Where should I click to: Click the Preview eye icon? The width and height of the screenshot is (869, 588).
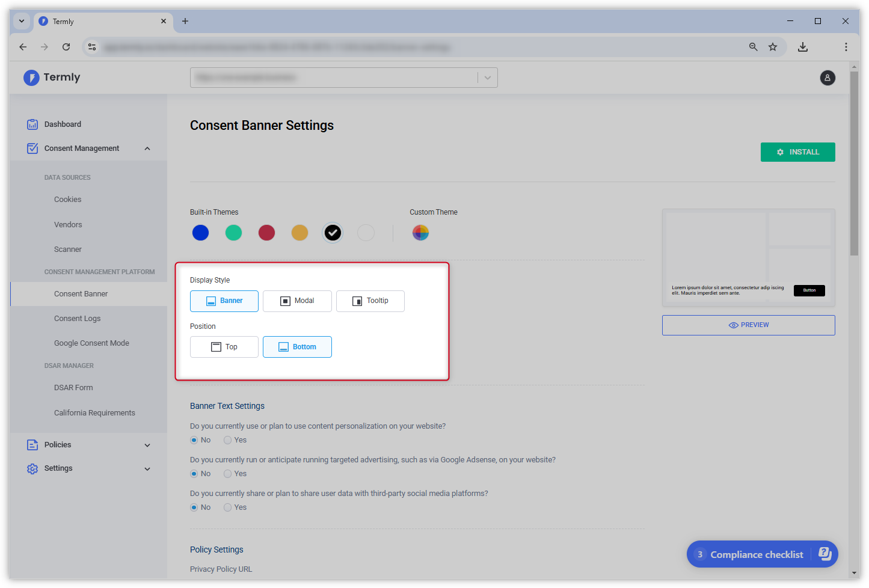[x=733, y=325]
